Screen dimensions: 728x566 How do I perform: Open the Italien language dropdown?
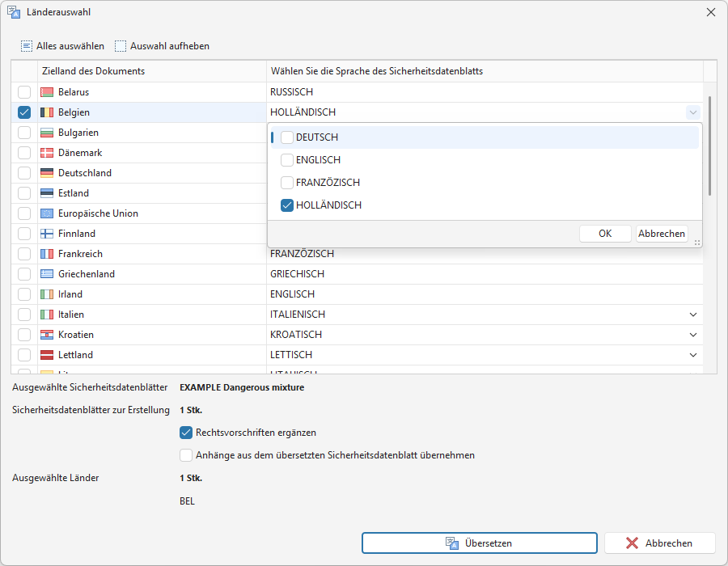(x=692, y=315)
